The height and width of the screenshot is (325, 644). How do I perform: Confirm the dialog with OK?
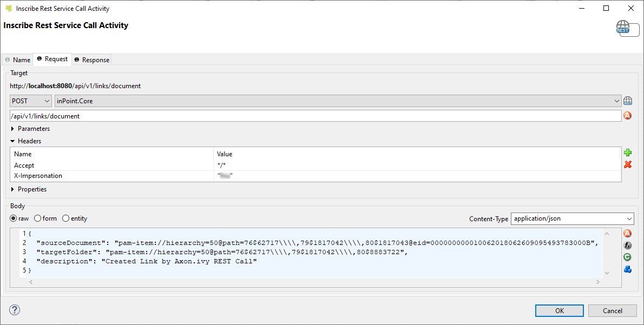pyautogui.click(x=560, y=310)
